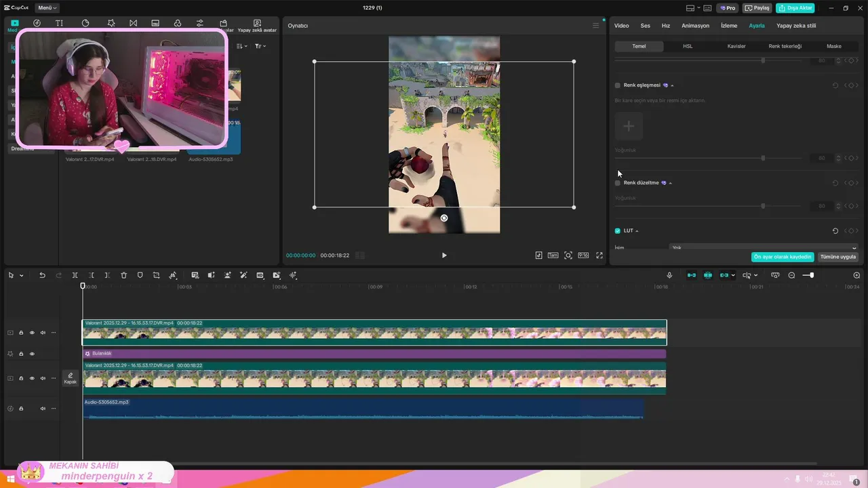Click the Kapak cover button on track

(71, 378)
